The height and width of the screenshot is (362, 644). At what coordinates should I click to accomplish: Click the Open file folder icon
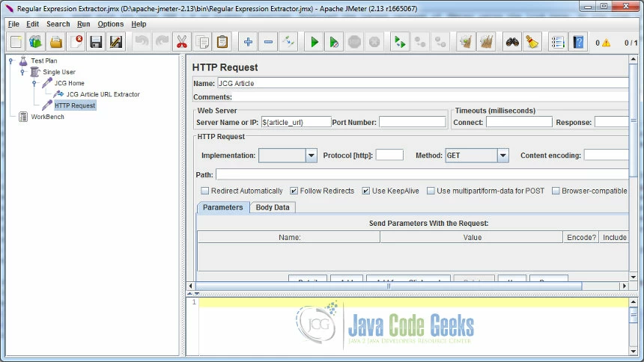(x=56, y=42)
